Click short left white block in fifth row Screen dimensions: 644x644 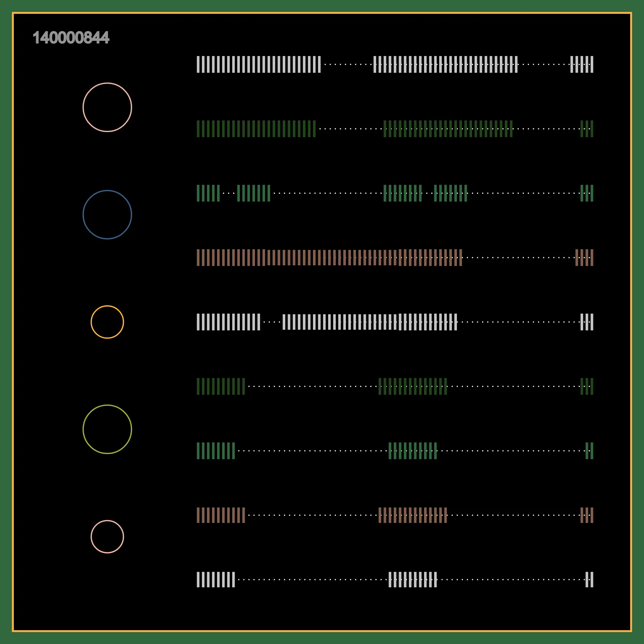(228, 322)
